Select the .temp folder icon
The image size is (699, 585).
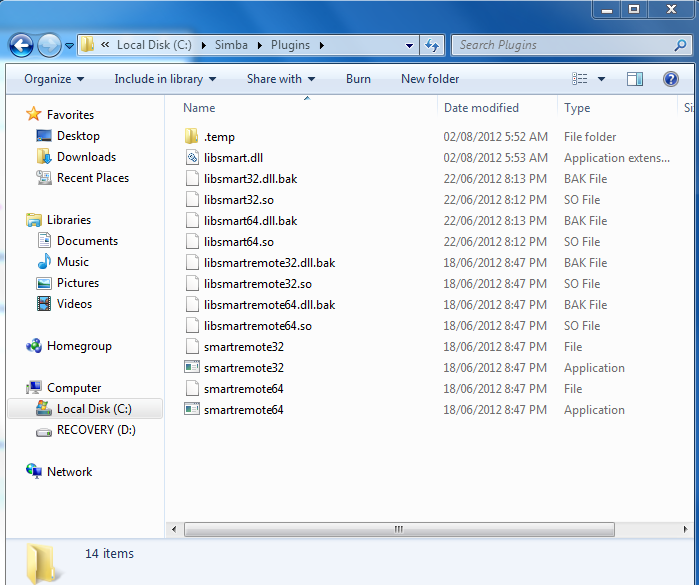(x=193, y=137)
